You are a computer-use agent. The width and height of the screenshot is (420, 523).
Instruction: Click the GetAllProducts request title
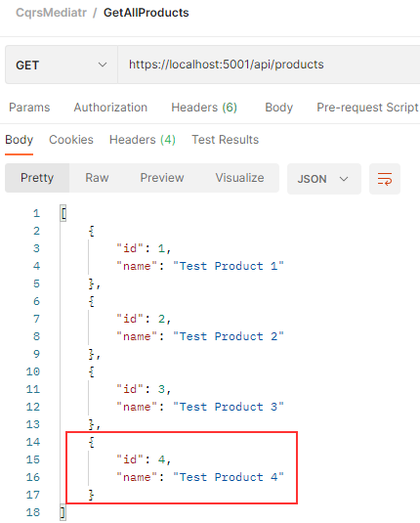(147, 13)
